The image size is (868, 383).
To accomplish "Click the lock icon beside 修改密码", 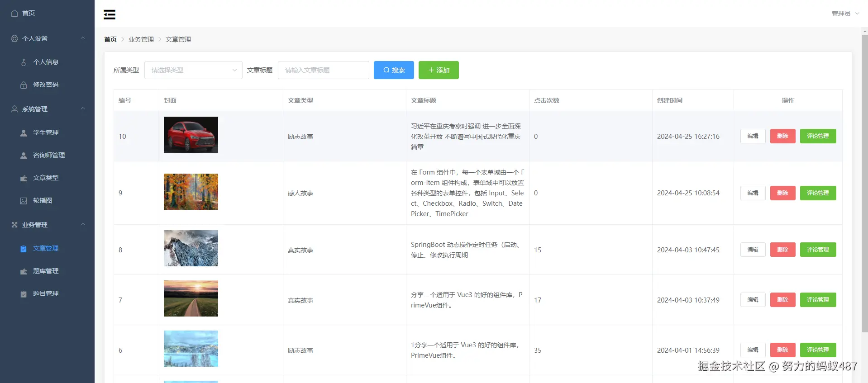I will pyautogui.click(x=24, y=85).
